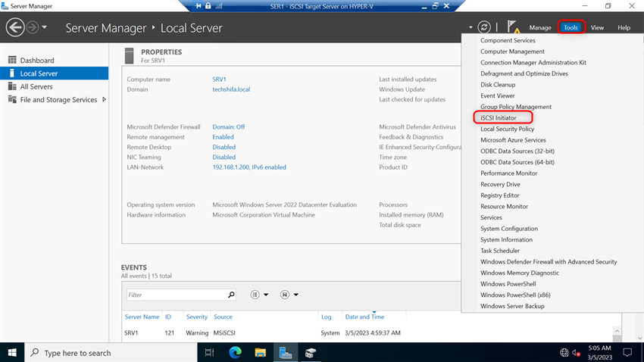
Task: Sort events by Date and Time column
Action: tap(364, 317)
